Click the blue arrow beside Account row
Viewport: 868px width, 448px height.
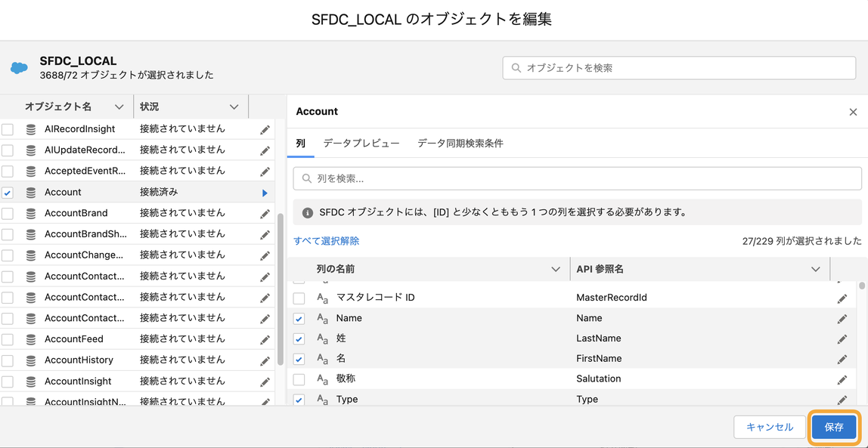[265, 193]
